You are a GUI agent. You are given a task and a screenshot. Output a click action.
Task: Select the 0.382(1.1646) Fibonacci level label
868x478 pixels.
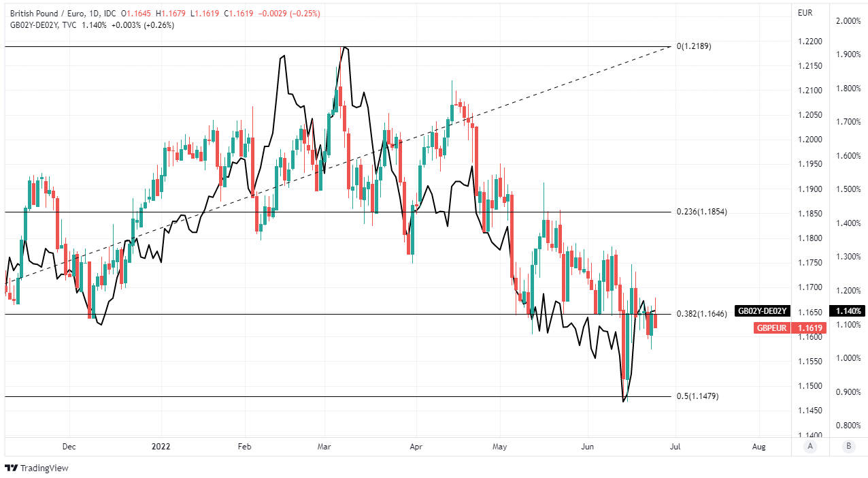click(701, 314)
